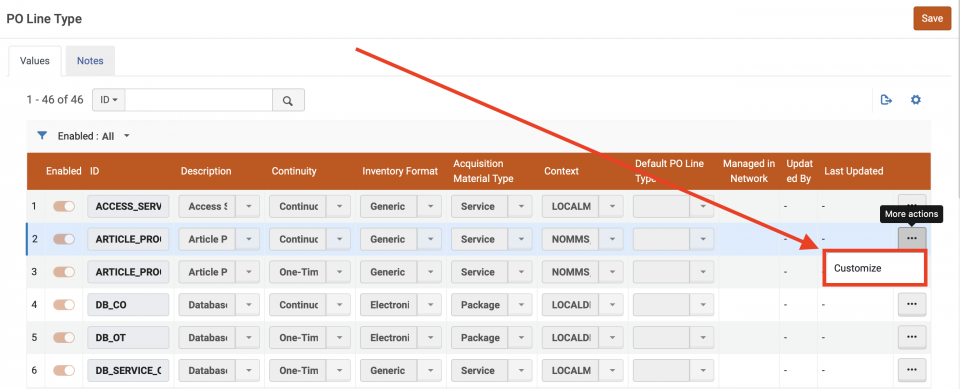Image resolution: width=960 pixels, height=389 pixels.
Task: Click the blue filter funnel icon
Action: point(42,135)
